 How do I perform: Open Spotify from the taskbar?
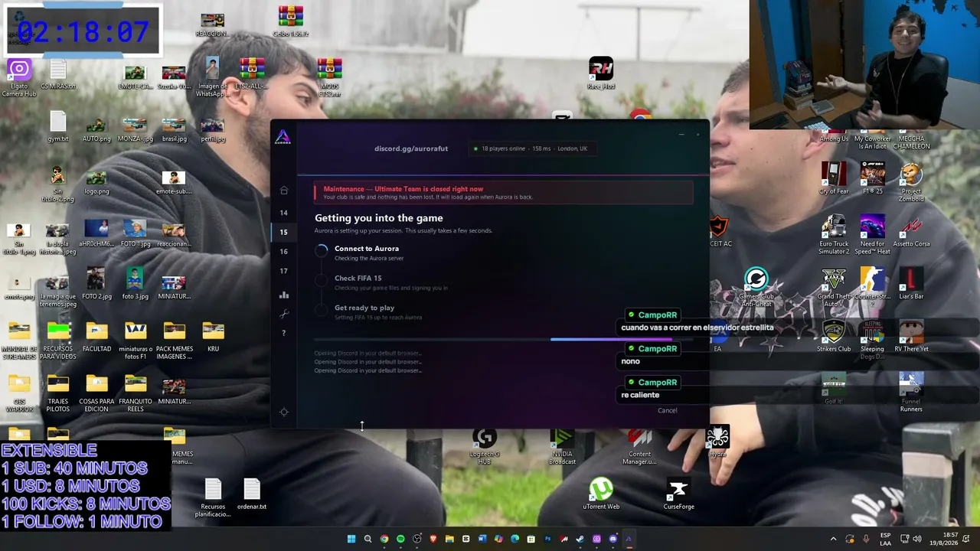point(400,539)
